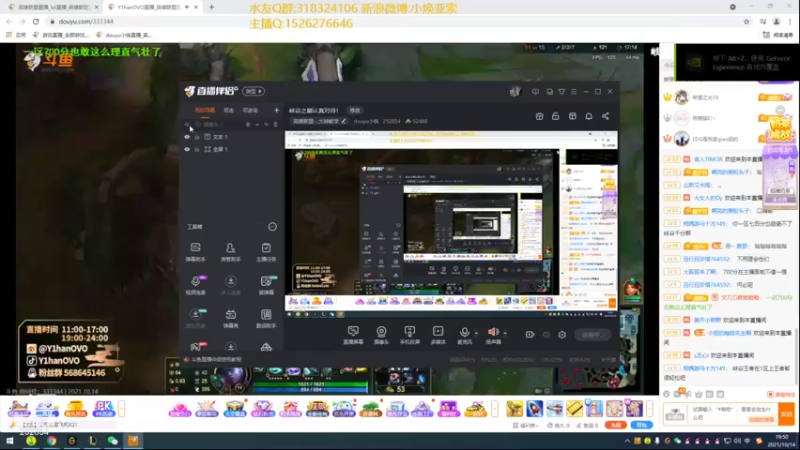Open the 弹幕秀 danmaku show tool

pos(231,318)
